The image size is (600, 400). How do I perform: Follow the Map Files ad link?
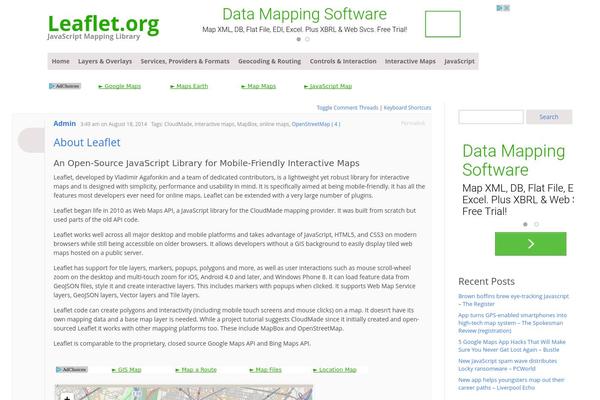tap(265, 370)
